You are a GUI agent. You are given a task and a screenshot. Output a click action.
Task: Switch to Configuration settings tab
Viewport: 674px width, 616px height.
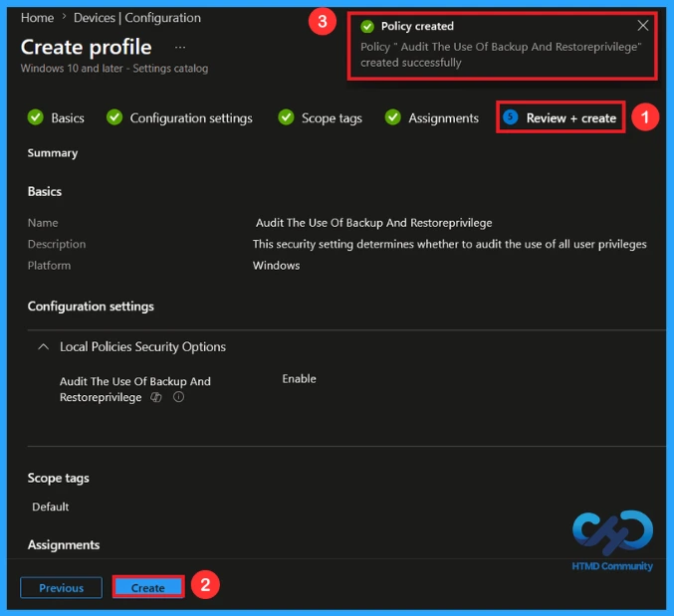pos(191,118)
